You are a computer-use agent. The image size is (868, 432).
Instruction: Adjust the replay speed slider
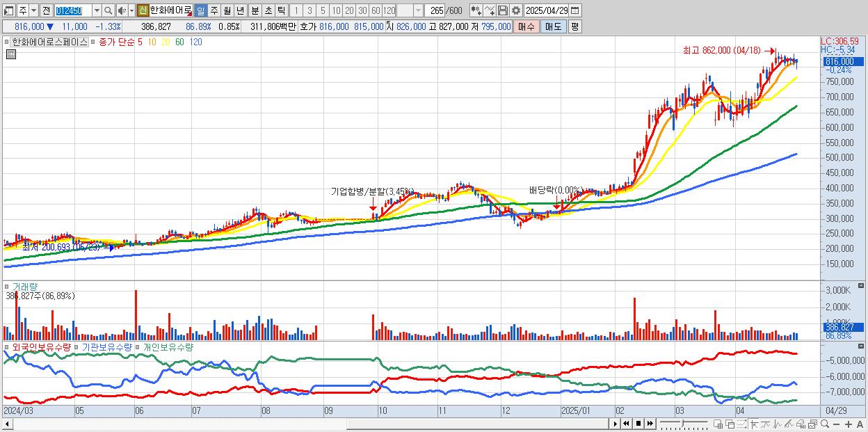point(684,424)
